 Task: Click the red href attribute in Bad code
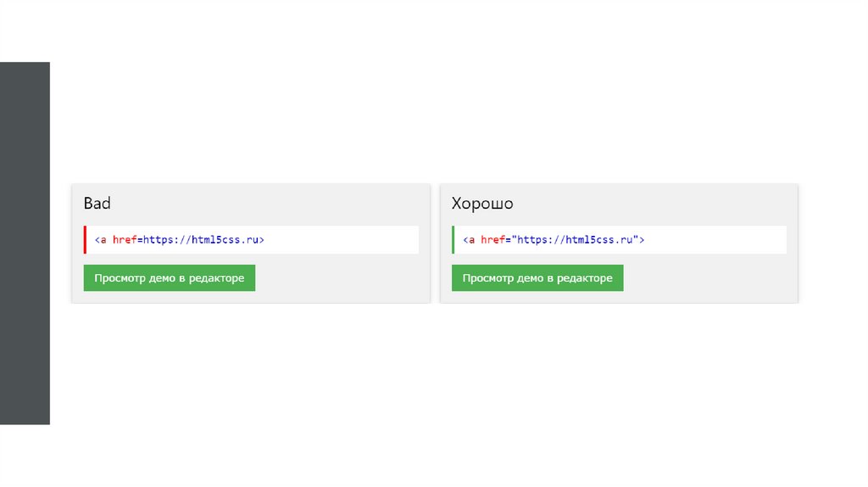click(124, 240)
